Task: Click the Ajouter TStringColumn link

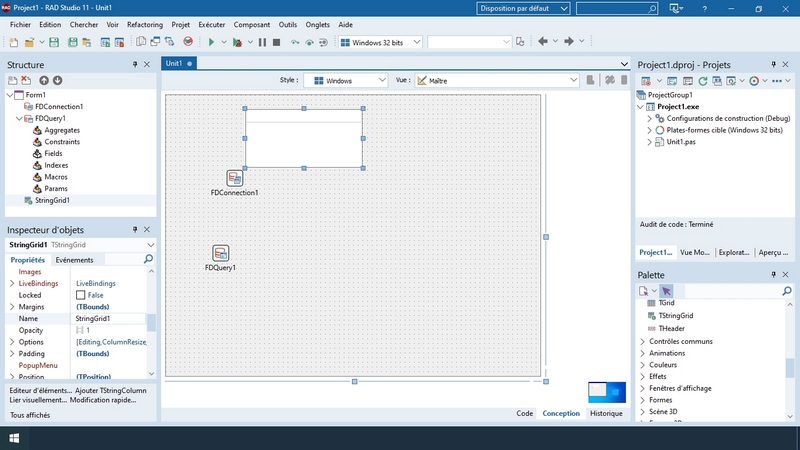Action: coord(111,390)
